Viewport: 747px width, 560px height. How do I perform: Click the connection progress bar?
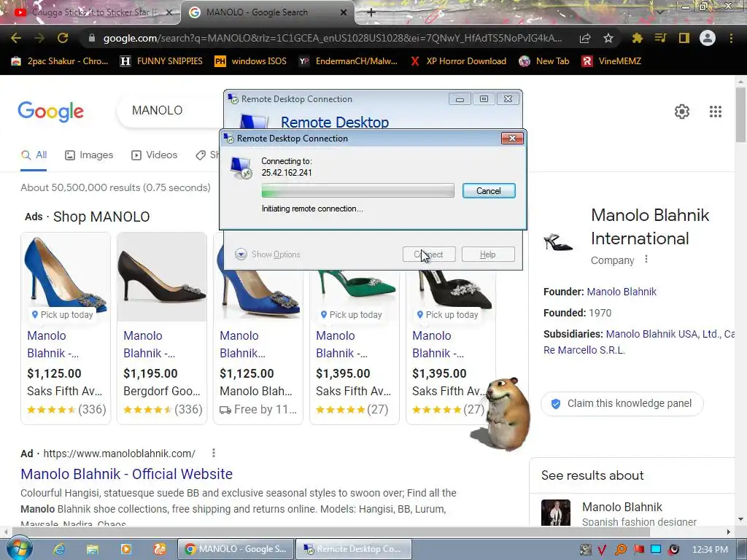357,191
